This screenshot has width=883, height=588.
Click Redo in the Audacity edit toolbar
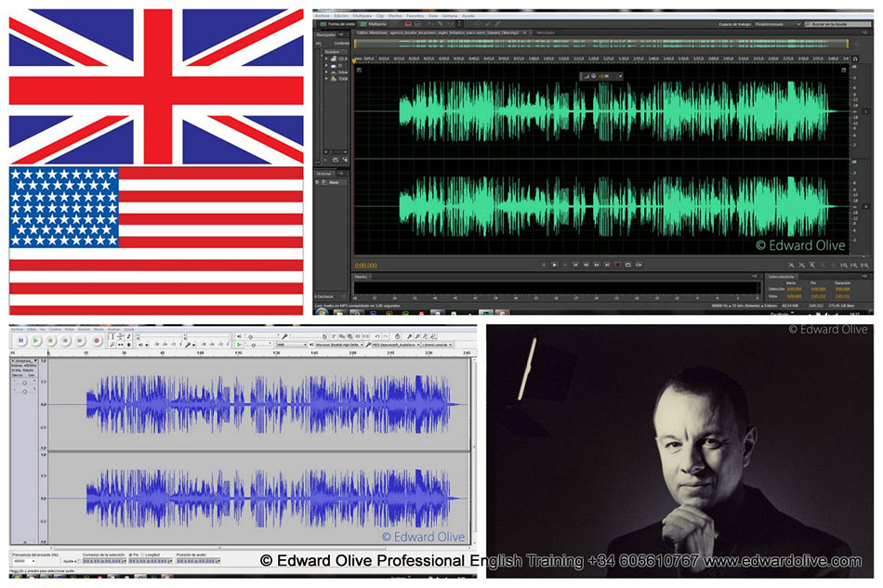click(384, 336)
